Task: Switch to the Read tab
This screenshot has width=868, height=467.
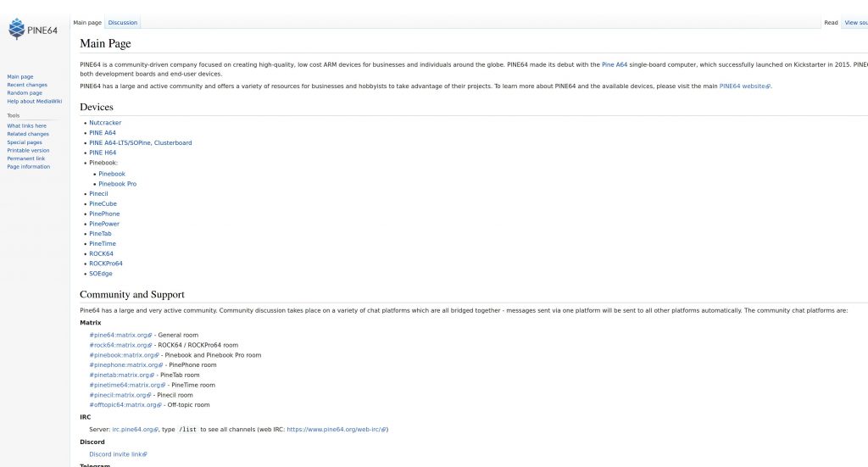Action: (x=831, y=23)
